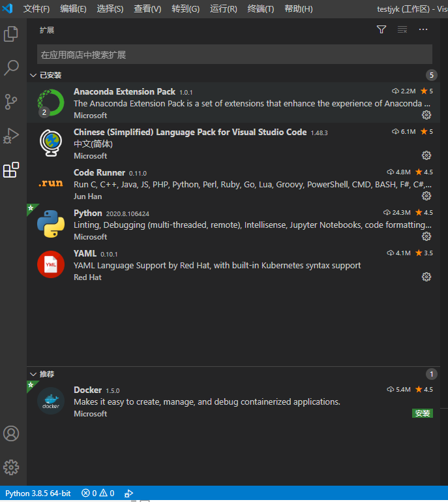Image resolution: width=448 pixels, height=502 pixels.
Task: Click the YAML Red Hat logo
Action: [51, 264]
